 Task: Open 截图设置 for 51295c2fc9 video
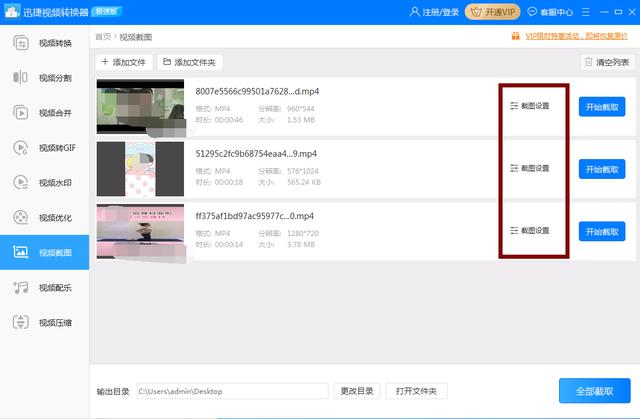(x=529, y=168)
